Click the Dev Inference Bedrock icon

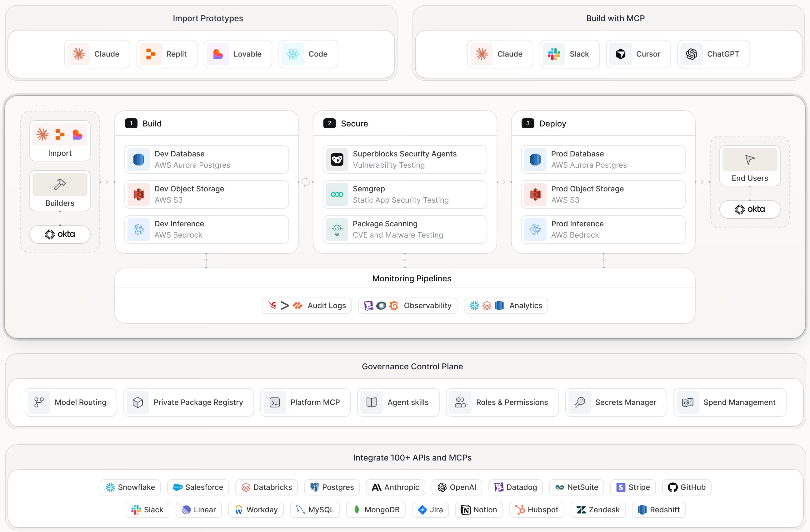(x=138, y=229)
